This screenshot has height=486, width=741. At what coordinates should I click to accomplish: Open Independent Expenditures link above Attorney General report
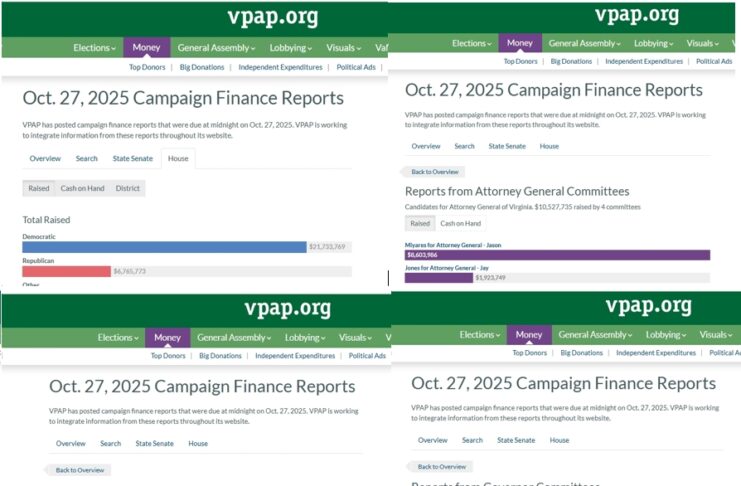tap(644, 61)
